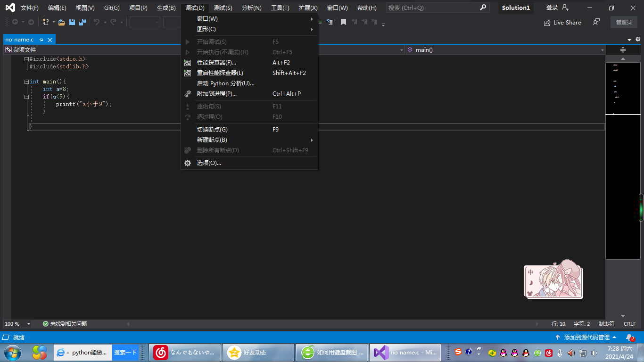Click the split editor icon above scrollbar
Viewport: 644px width, 362px height.
[x=623, y=50]
